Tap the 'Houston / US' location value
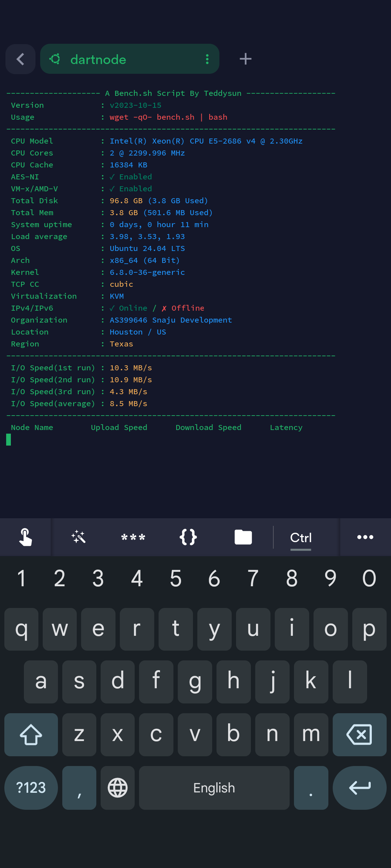Viewport: 391px width, 868px height. (x=138, y=332)
